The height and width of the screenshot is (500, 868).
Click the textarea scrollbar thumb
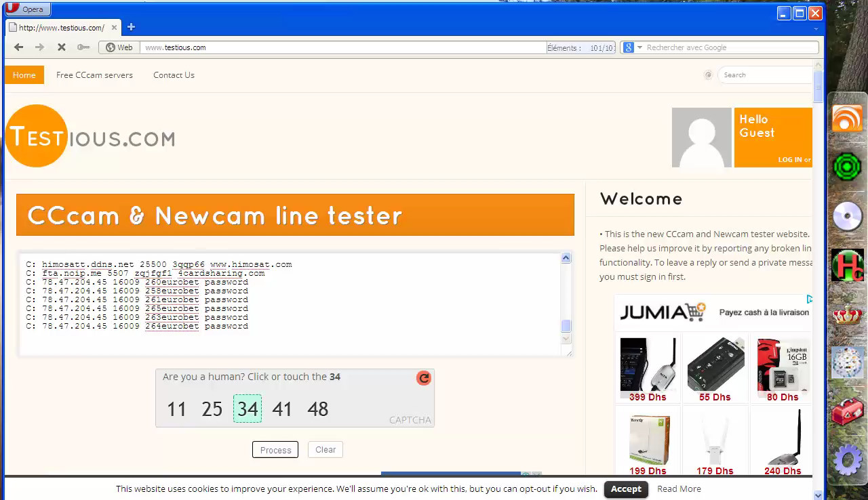566,326
